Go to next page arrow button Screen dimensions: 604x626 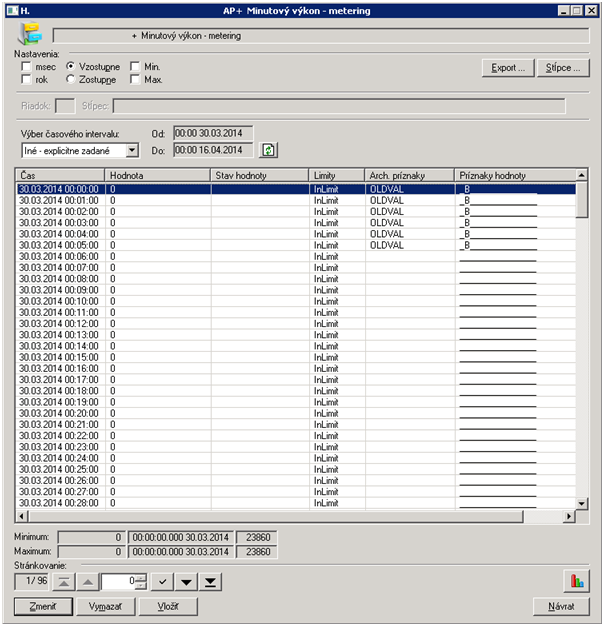tap(187, 581)
